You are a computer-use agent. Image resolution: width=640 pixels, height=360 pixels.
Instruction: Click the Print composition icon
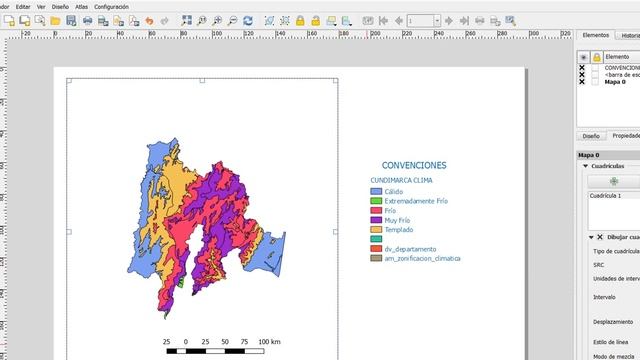87,20
